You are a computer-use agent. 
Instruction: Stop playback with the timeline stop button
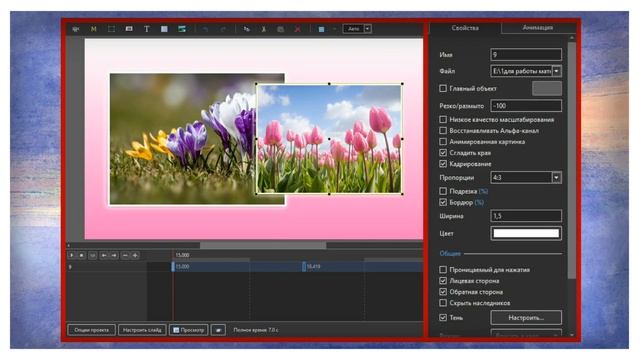tap(82, 255)
